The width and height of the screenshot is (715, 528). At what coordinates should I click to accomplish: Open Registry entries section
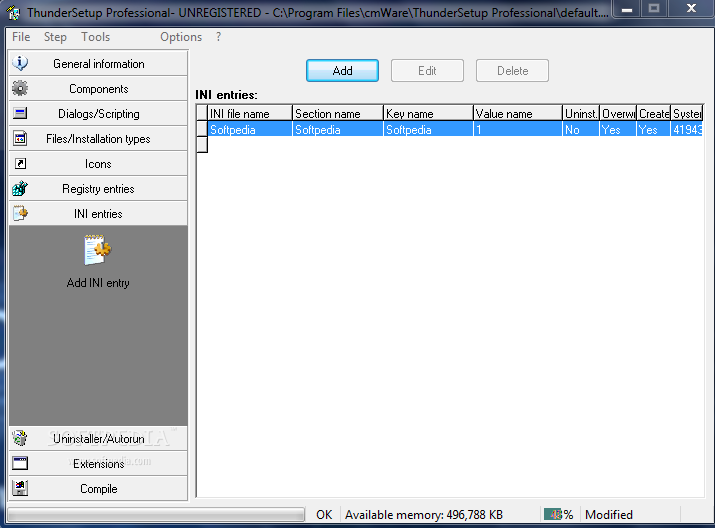pyautogui.click(x=98, y=188)
